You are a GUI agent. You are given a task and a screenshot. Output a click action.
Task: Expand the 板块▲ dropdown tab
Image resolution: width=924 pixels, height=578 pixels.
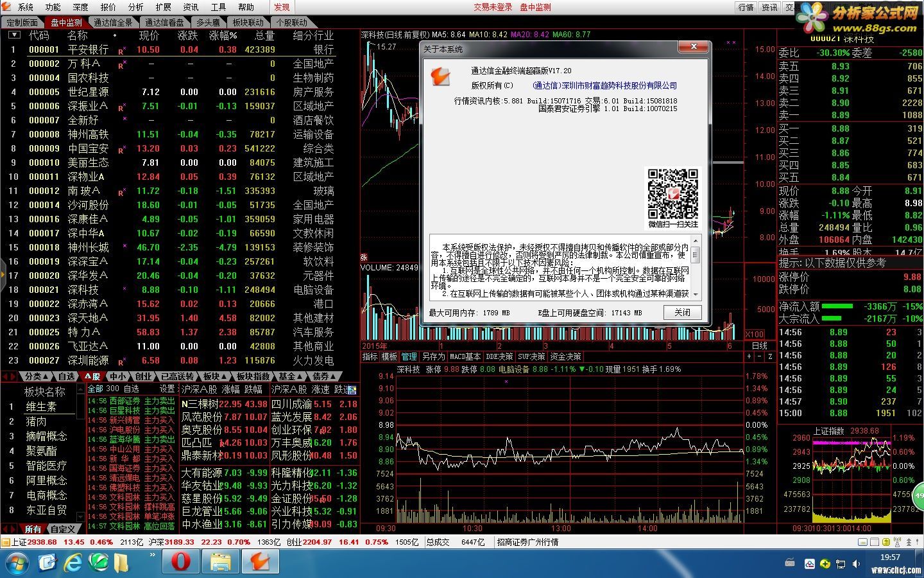pos(214,376)
